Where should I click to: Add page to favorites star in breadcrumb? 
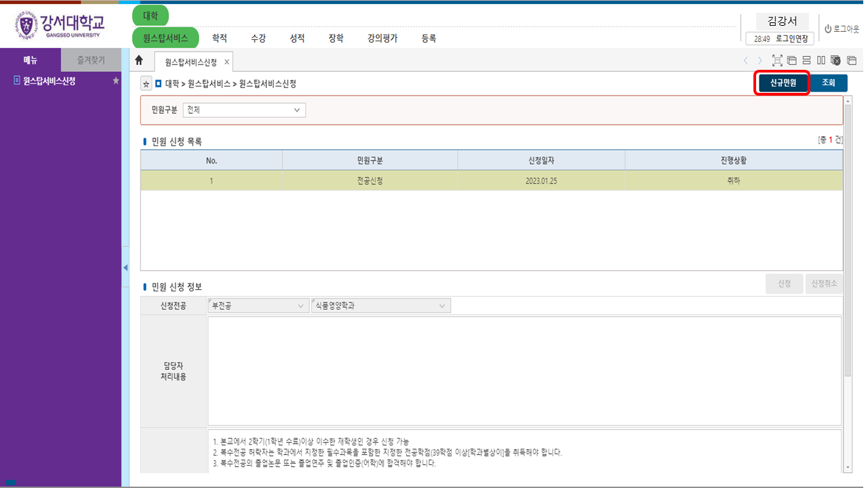(x=146, y=84)
